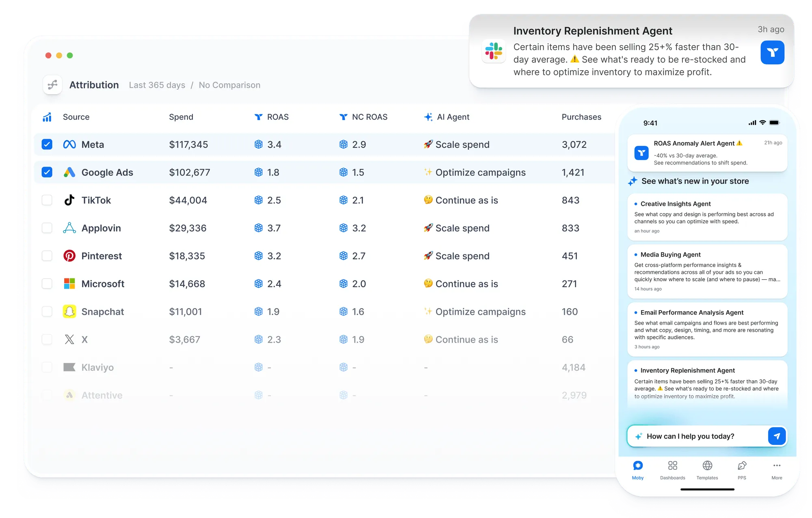Uncheck the Google Ads checkbox
This screenshot has height=518, width=812.
[47, 172]
